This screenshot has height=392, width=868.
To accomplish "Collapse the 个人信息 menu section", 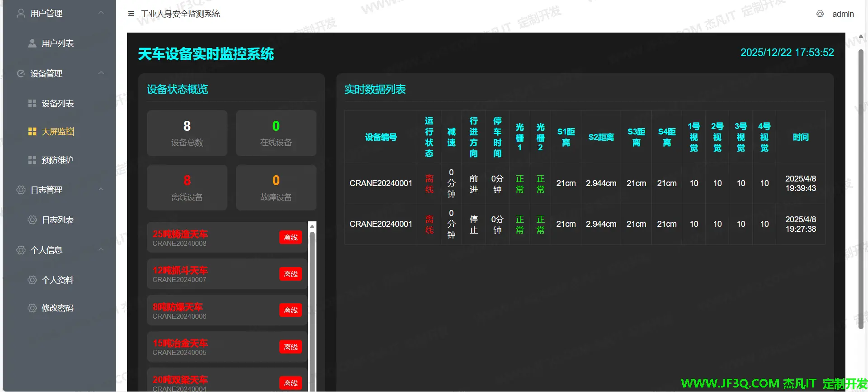I will [x=101, y=250].
